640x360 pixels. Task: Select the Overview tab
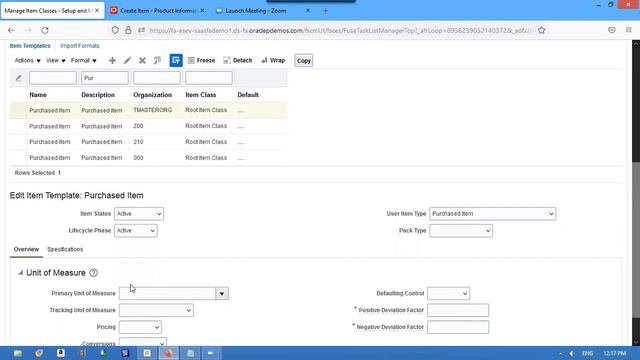[x=26, y=249]
